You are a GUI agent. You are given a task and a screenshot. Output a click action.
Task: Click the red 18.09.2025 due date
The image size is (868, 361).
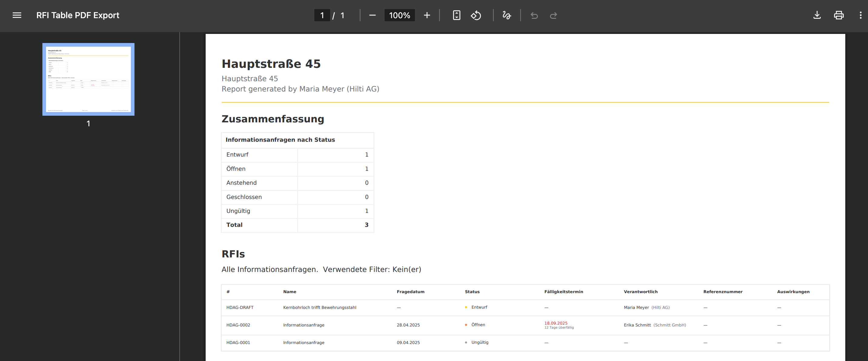click(556, 323)
